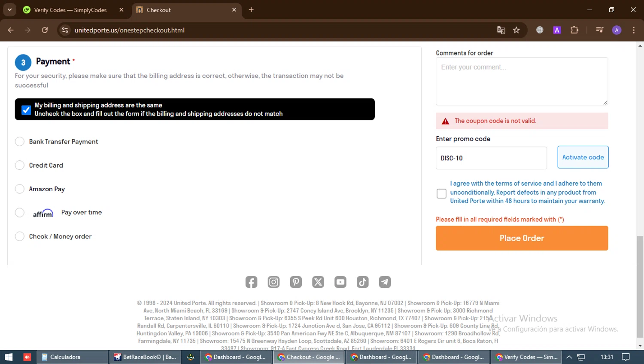
Task: Open the Pinterest social icon
Action: click(x=296, y=282)
